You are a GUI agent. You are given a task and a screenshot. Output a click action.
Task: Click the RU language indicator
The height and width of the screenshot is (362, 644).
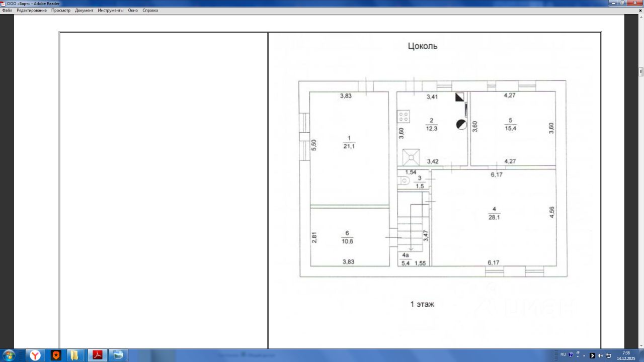click(x=563, y=355)
